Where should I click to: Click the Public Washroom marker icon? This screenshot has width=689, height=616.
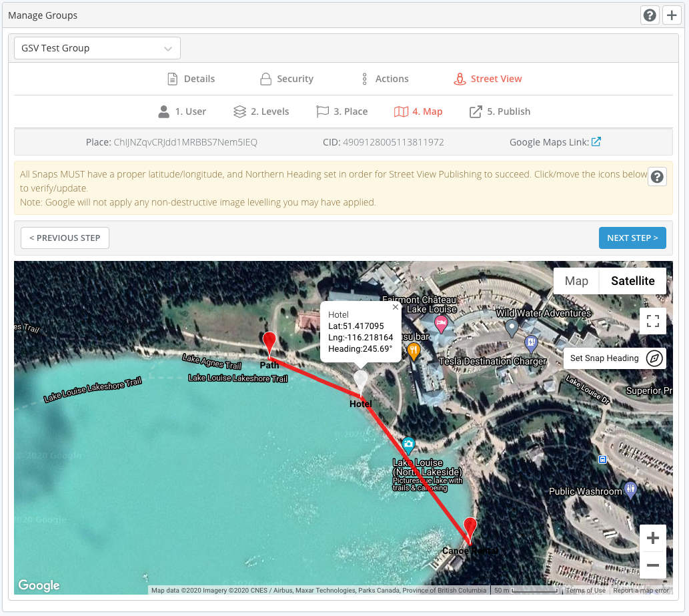(x=630, y=489)
